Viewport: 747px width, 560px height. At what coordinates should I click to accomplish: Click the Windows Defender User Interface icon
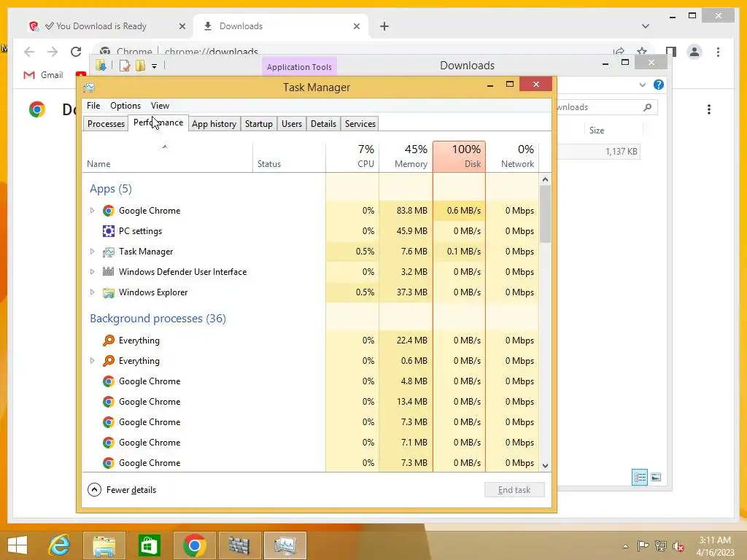[x=109, y=272]
